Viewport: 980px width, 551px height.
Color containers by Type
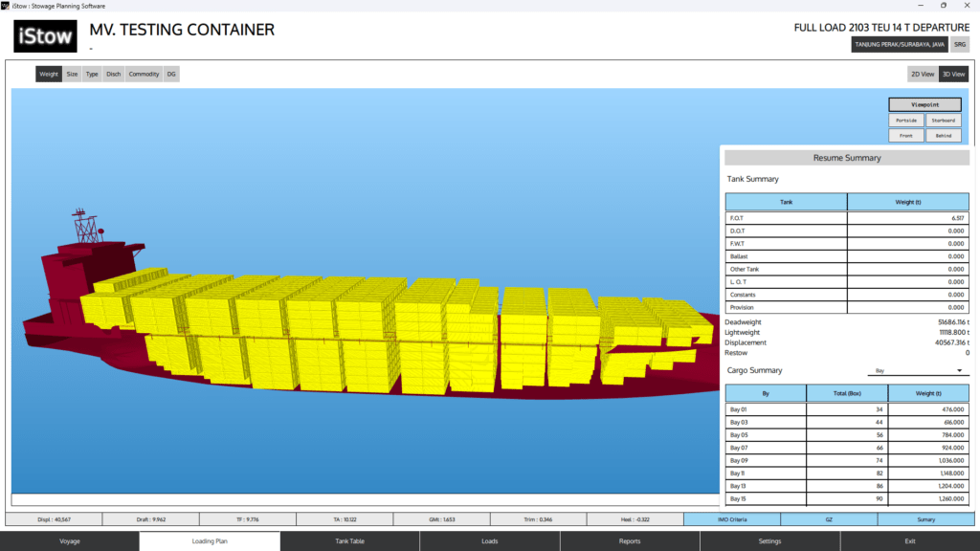(x=92, y=74)
